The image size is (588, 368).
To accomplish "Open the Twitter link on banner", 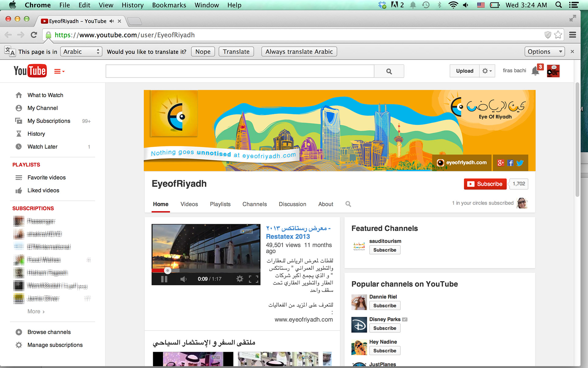I will pyautogui.click(x=520, y=163).
